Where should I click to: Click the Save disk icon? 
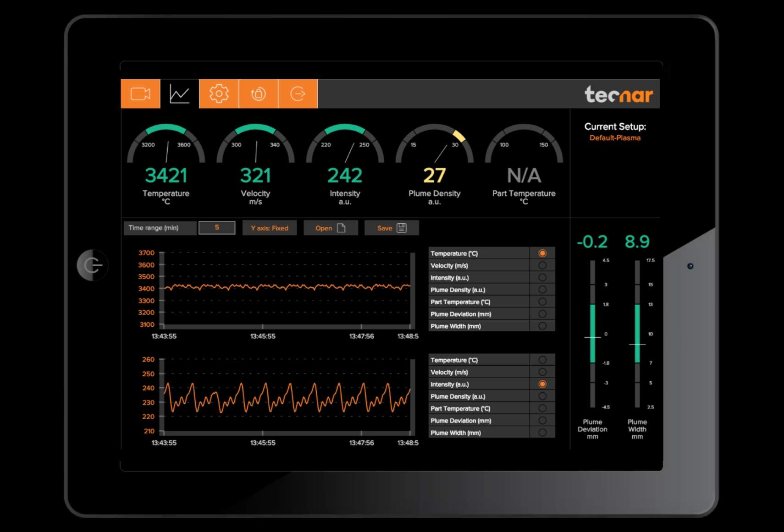click(x=402, y=228)
